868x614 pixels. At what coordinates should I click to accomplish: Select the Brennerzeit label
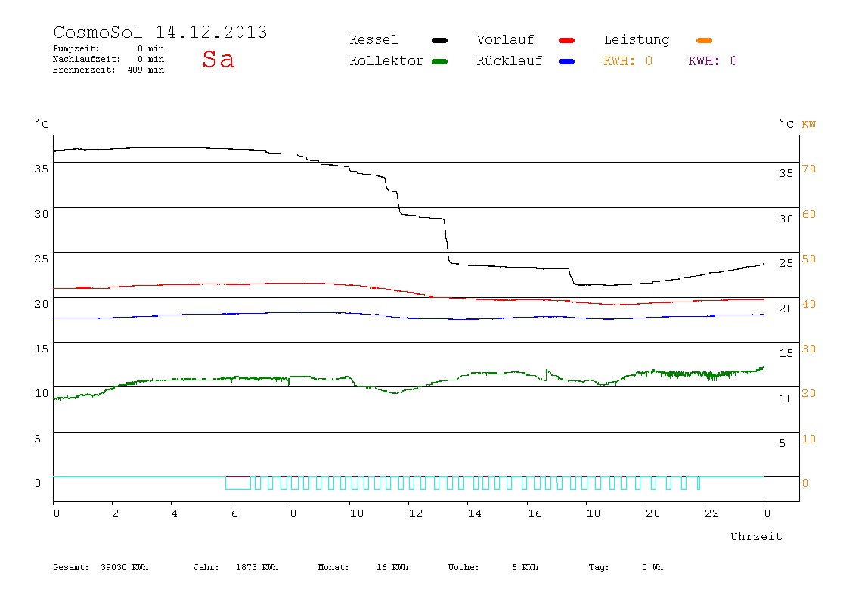pos(84,70)
